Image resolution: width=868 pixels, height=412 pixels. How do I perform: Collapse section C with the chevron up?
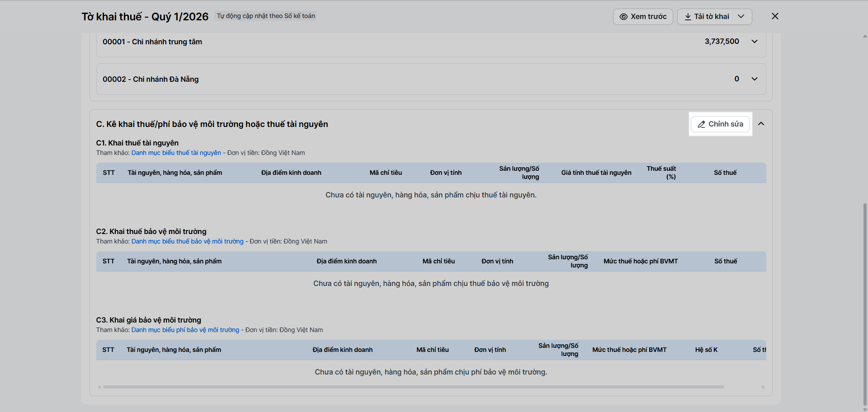click(x=761, y=124)
